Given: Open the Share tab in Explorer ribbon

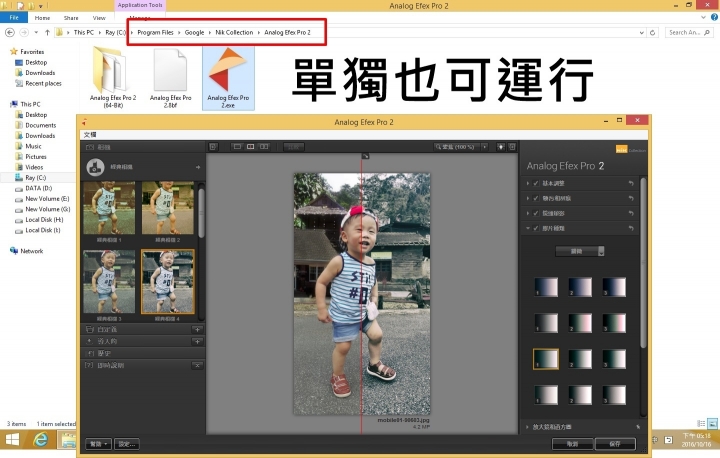Looking at the screenshot, I should (x=71, y=18).
